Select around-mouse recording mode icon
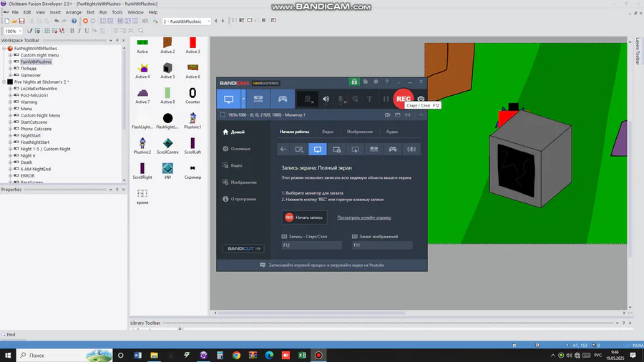644x362 pixels. 355,150
